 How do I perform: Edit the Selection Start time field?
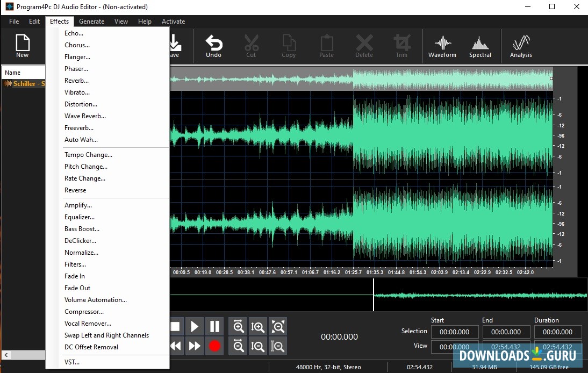coord(454,332)
